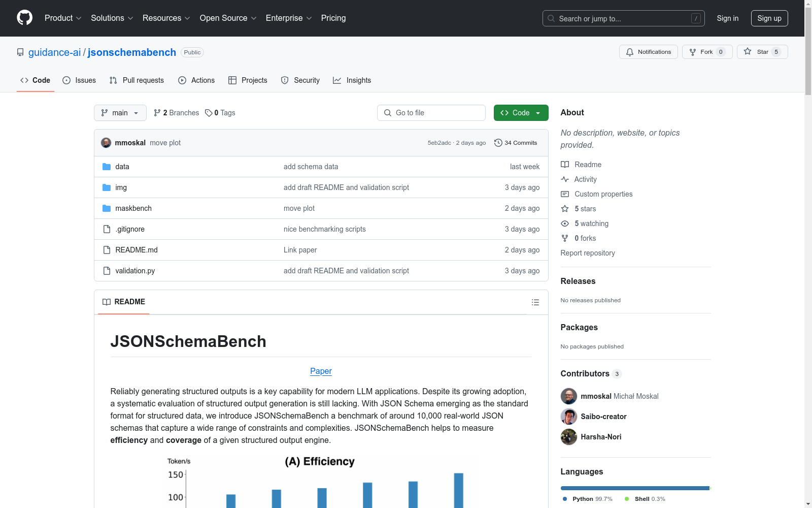Click Saibo-creator contributor avatar

[x=569, y=417]
